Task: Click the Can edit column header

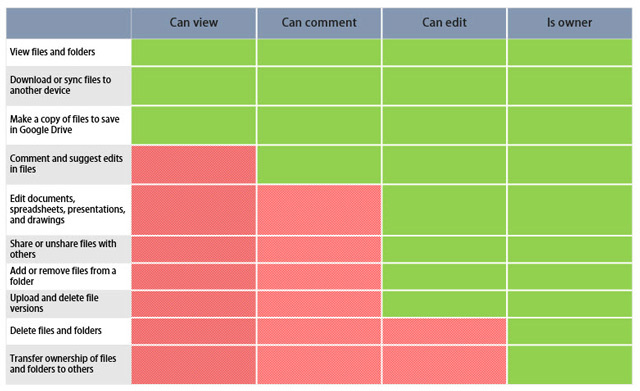Action: (444, 23)
